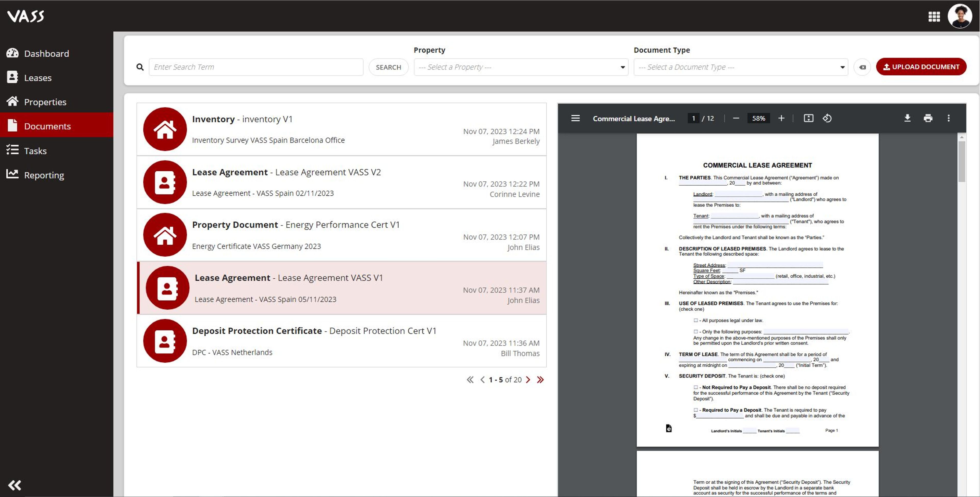980x497 pixels.
Task: Open the Select a Document Type dropdown
Action: [741, 67]
